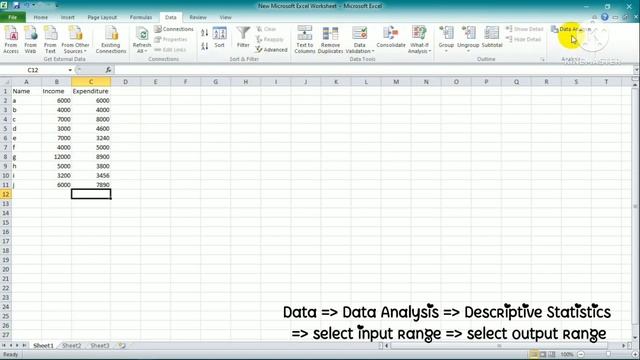Click Show Detail in Outline group
The height and width of the screenshot is (360, 640).
pyautogui.click(x=524, y=29)
